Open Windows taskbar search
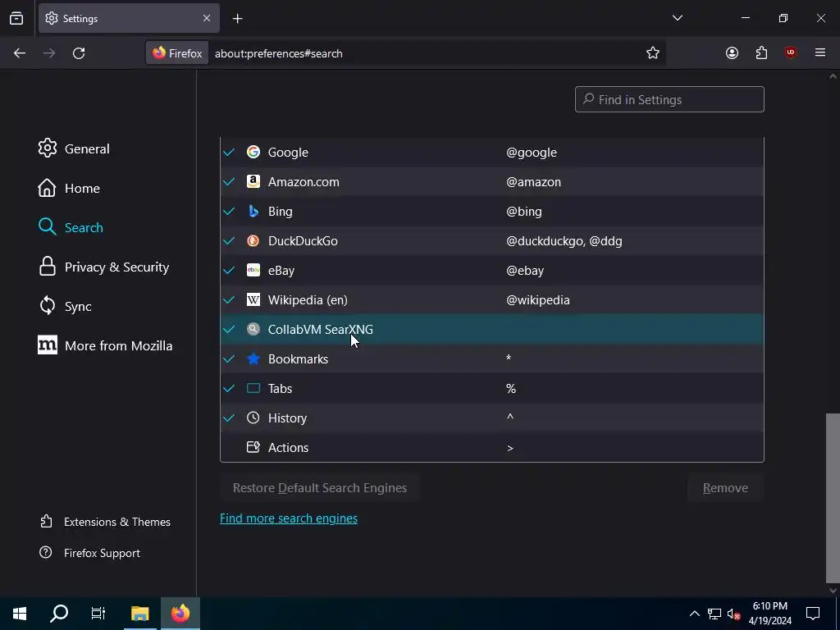Viewport: 840px width, 630px height. coord(59,614)
